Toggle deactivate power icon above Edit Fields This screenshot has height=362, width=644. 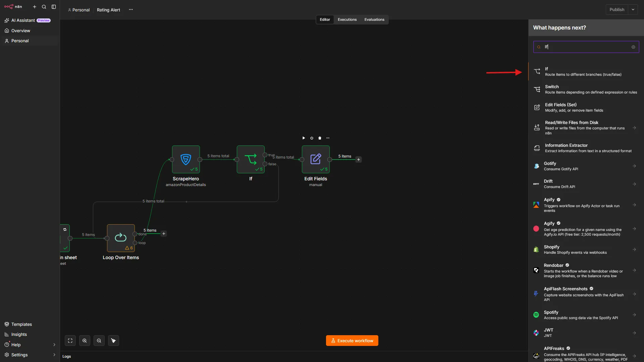312,138
